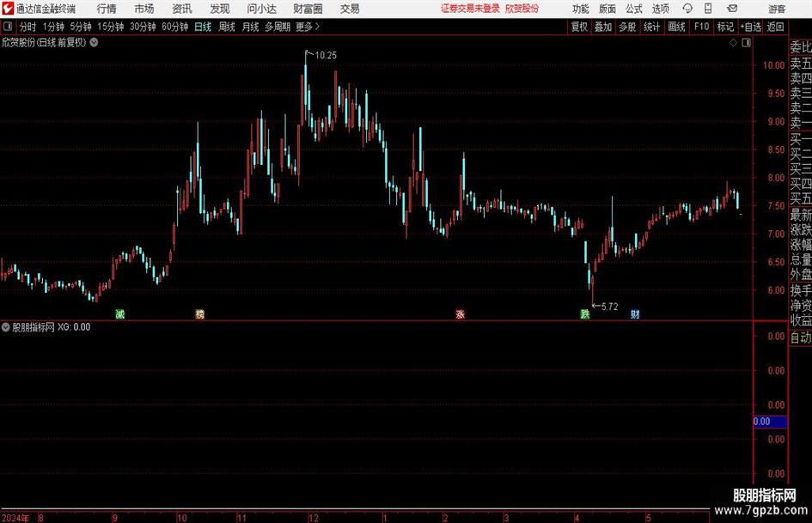Expand the 更多 periods dropdown
This screenshot has height=523, width=812.
click(x=308, y=27)
